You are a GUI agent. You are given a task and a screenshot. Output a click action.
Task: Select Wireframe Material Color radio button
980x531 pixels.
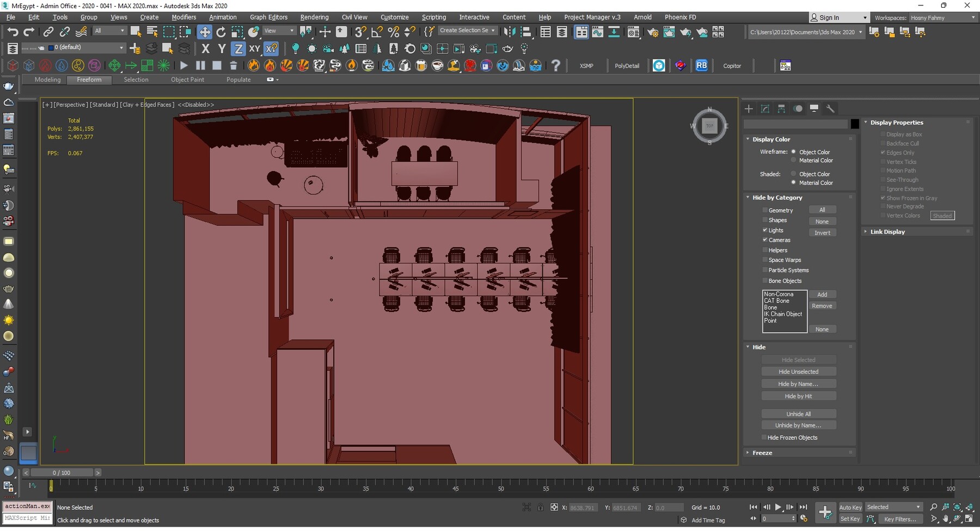tap(794, 161)
